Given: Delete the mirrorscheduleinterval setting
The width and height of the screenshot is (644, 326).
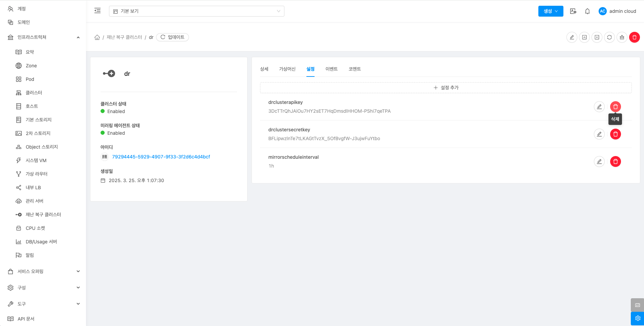Looking at the screenshot, I should [x=615, y=161].
